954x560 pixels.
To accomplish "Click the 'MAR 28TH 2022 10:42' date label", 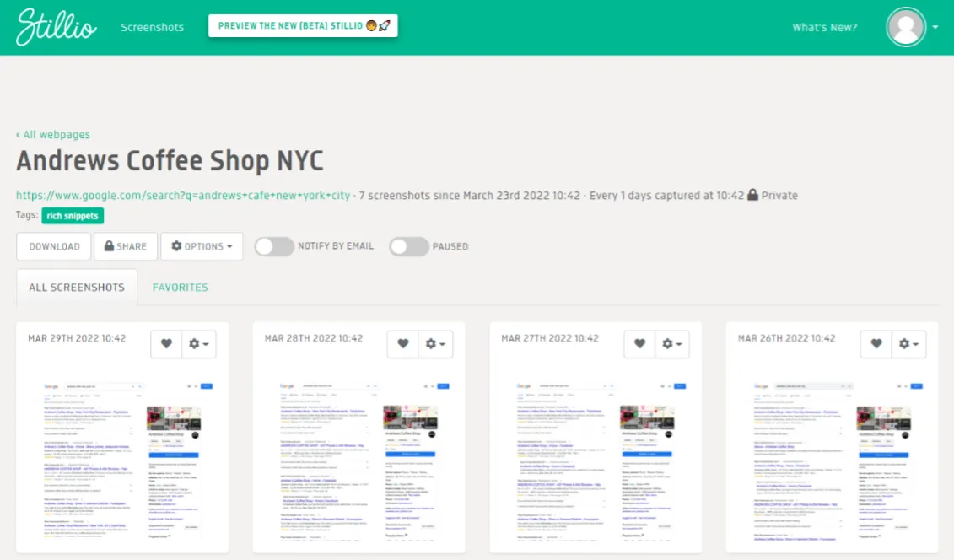I will 313,338.
